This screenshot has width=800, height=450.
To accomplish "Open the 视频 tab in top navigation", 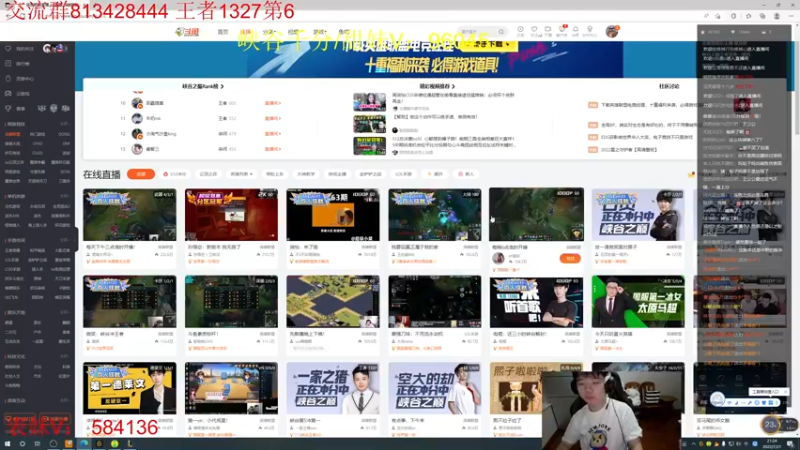I will 293,32.
